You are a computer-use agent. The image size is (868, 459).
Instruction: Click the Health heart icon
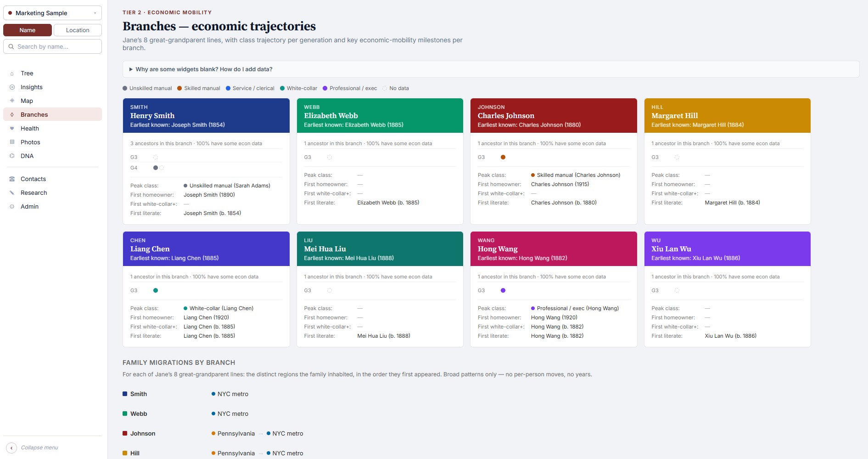coord(12,128)
